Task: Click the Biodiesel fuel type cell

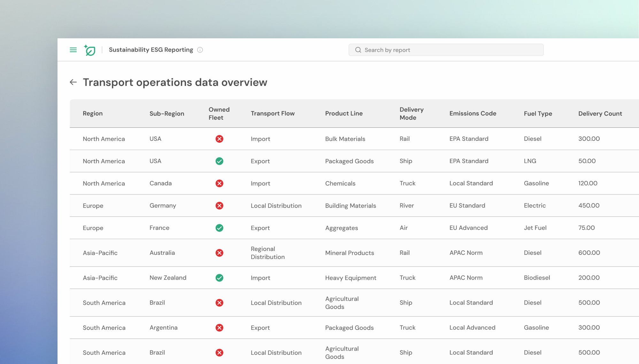Action: point(537,278)
